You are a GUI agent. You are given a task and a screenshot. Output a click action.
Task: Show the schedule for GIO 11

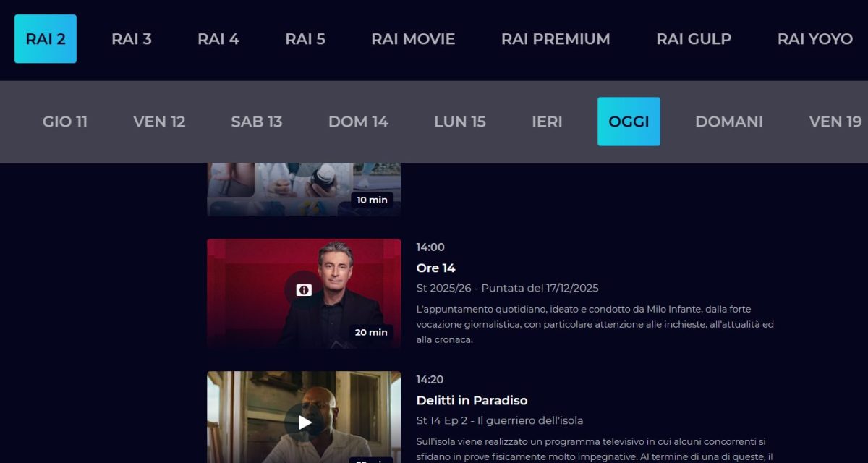point(65,122)
